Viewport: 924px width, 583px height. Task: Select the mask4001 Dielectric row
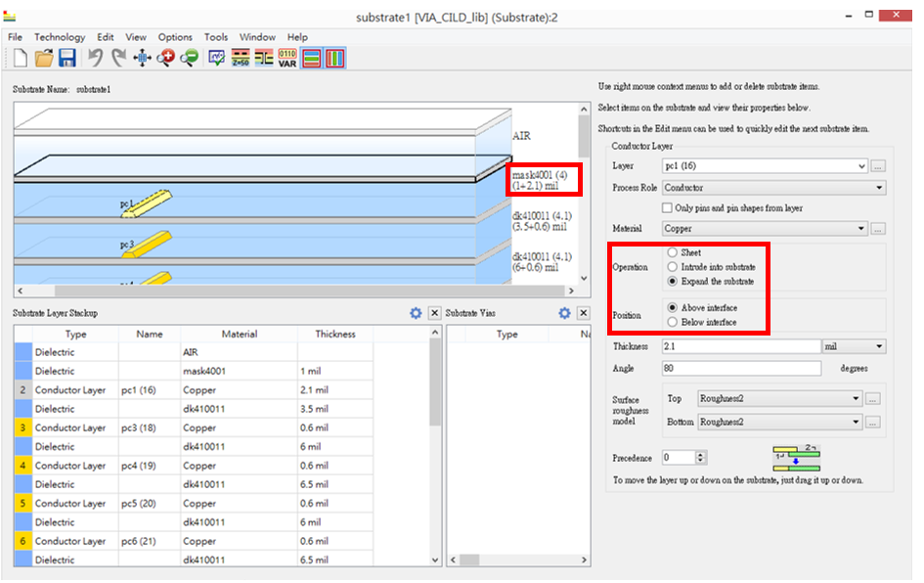[x=194, y=371]
